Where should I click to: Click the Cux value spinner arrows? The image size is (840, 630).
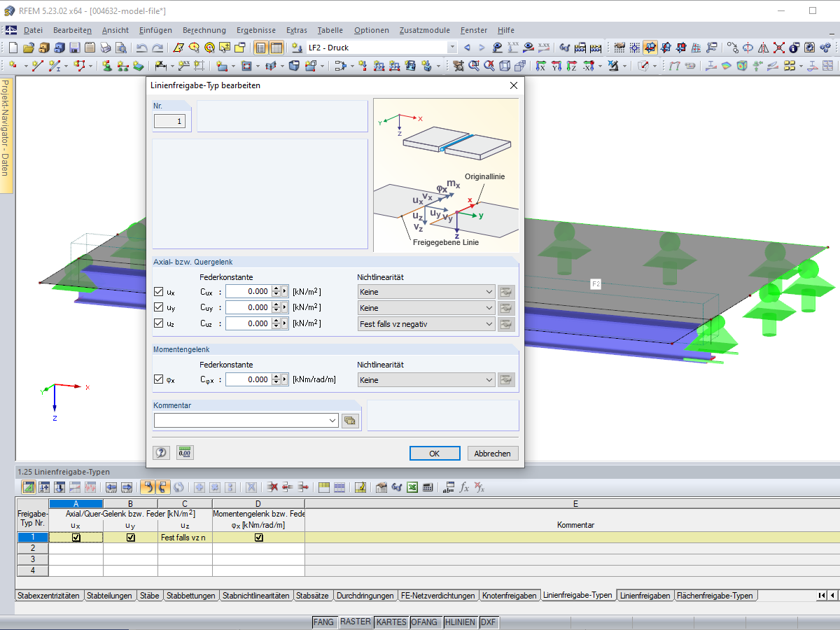click(276, 291)
